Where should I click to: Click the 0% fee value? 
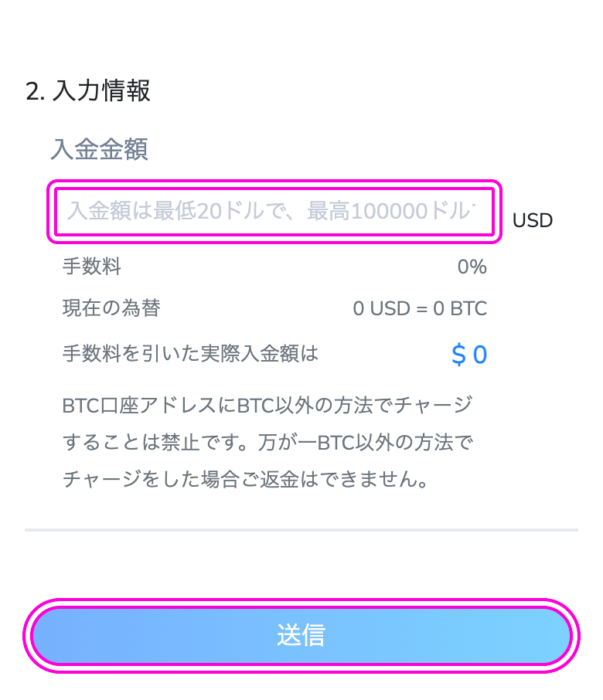[472, 267]
